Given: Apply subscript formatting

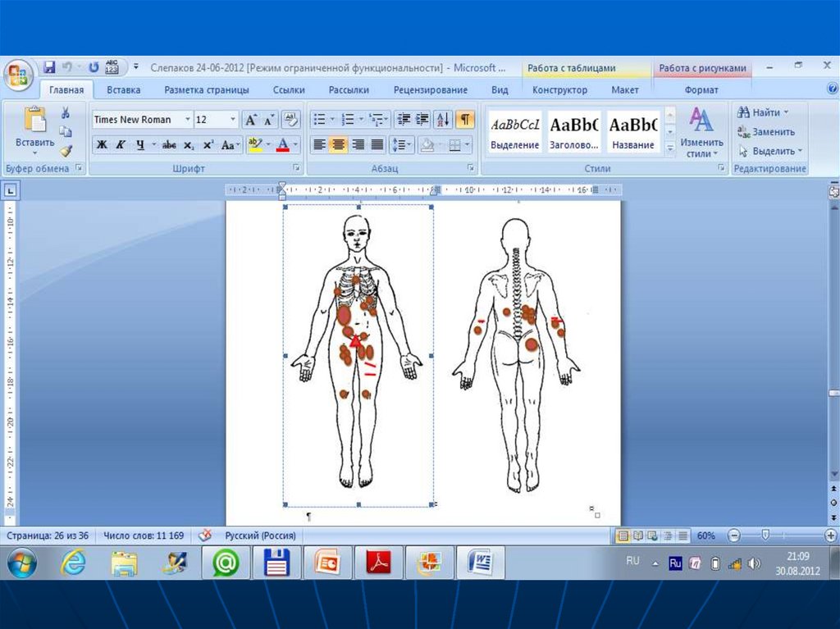Looking at the screenshot, I should (189, 144).
